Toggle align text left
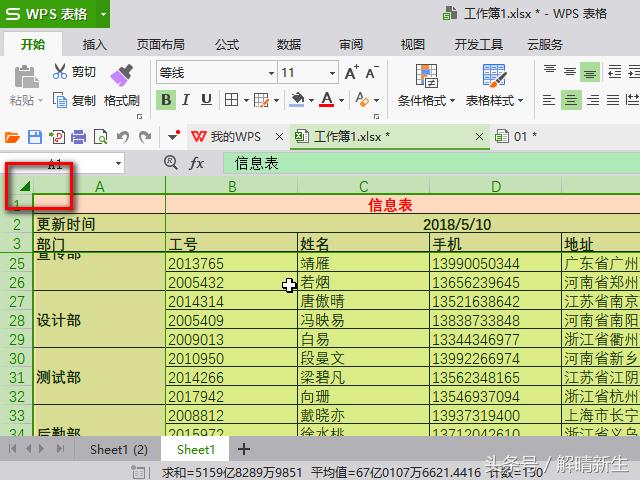 click(549, 100)
